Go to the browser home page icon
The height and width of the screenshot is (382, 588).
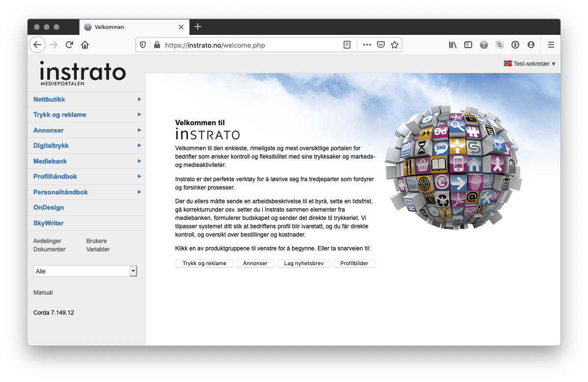pyautogui.click(x=85, y=45)
